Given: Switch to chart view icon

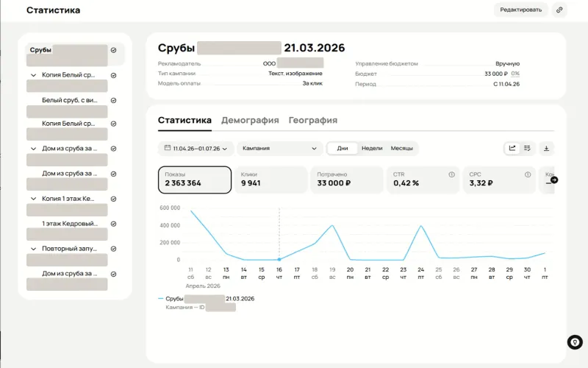Looking at the screenshot, I should 512,149.
